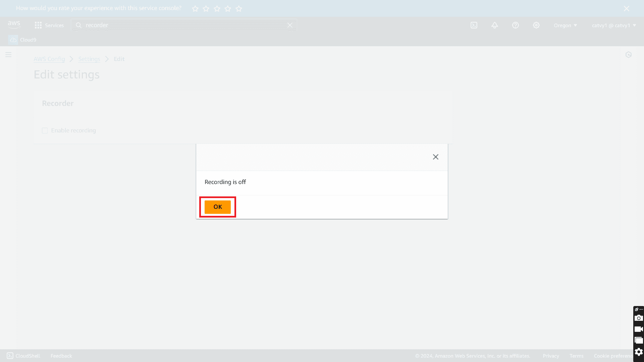
Task: Toggle the Enable recording checkbox
Action: [x=45, y=130]
